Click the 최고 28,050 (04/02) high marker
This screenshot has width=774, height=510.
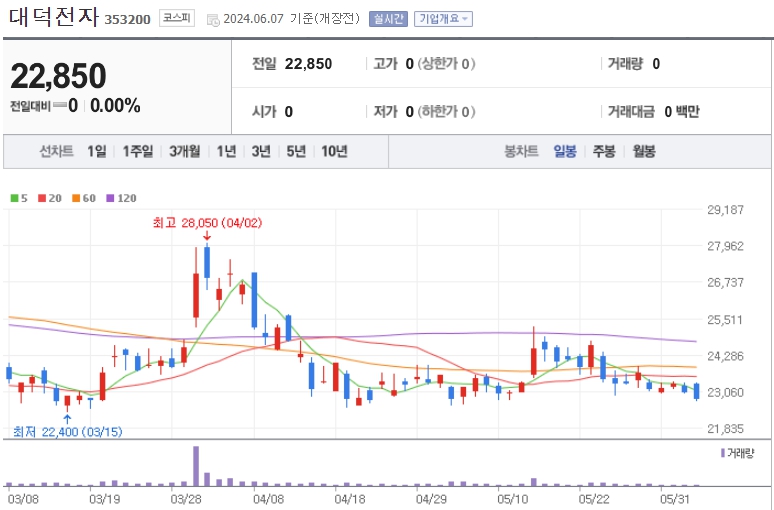(x=207, y=223)
